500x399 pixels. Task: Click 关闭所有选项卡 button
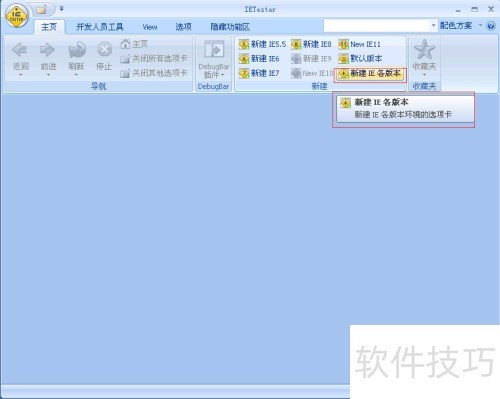[154, 59]
